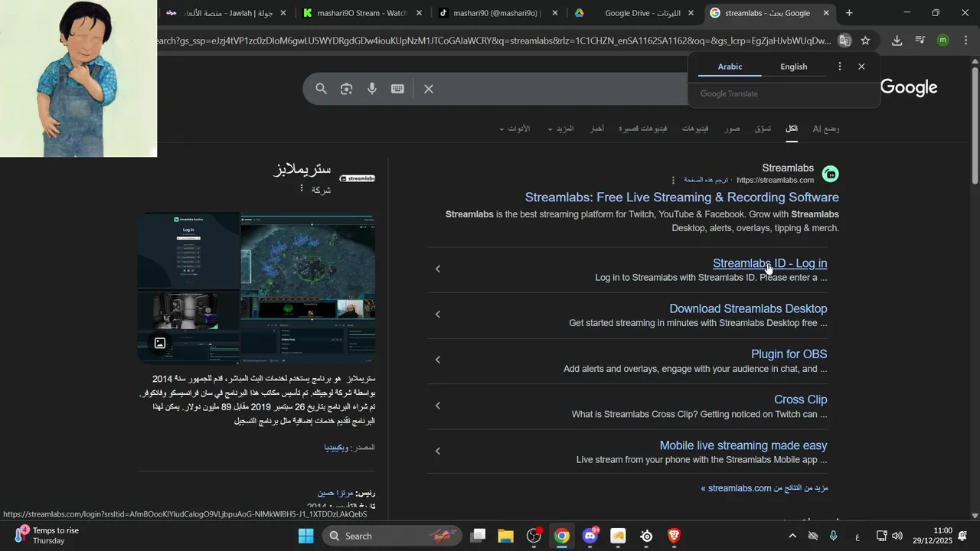The height and width of the screenshot is (551, 980).
Task: Expand the Mobile live streaming sitelink chevron
Action: 438,451
